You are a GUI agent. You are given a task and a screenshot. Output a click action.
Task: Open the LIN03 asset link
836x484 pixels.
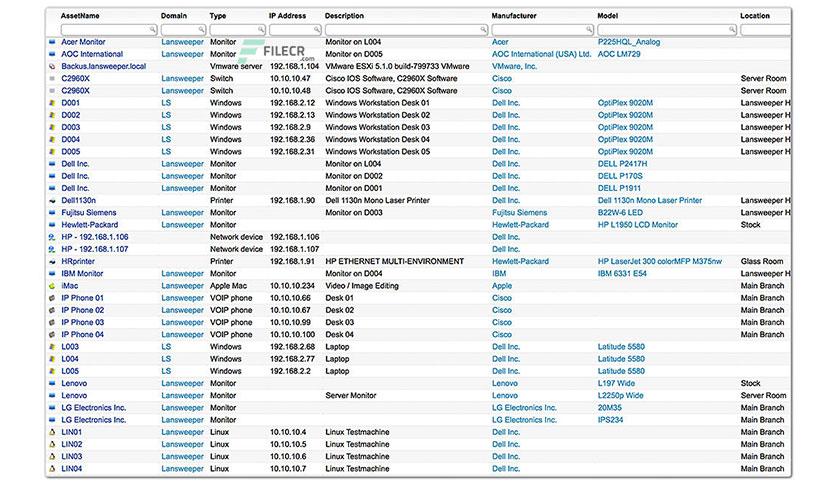coord(71,457)
